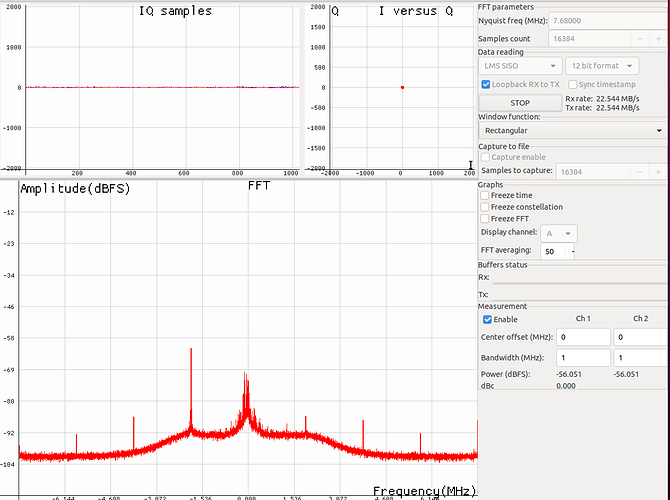The height and width of the screenshot is (500, 670).
Task: Open the LMS SISO dropdown
Action: pyautogui.click(x=520, y=66)
